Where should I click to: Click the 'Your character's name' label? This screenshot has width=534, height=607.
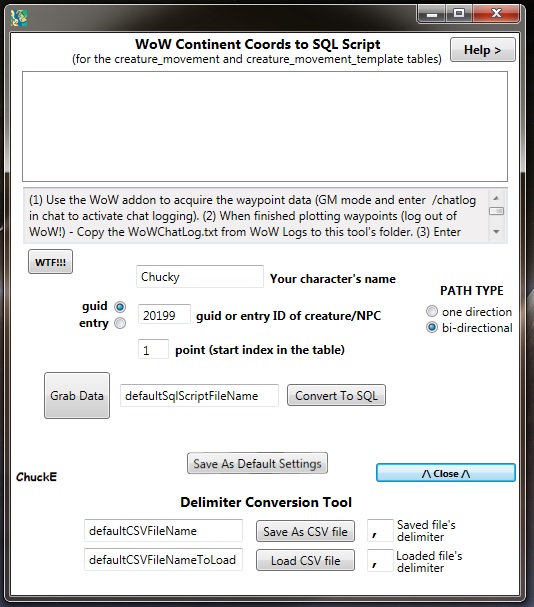(333, 279)
